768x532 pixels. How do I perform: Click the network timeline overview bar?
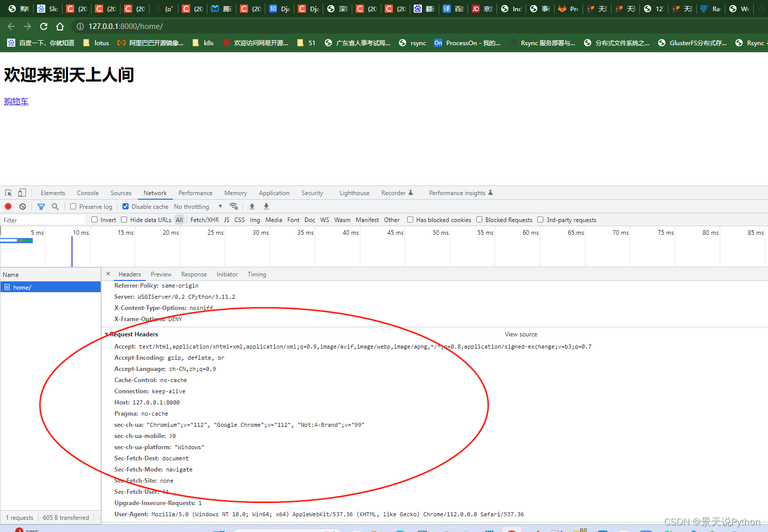coord(384,246)
